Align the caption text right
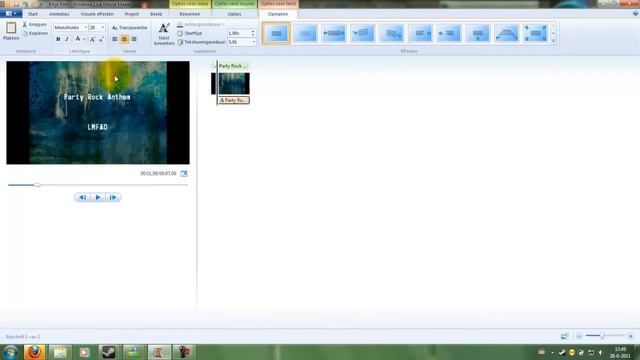640x360 pixels. point(134,39)
